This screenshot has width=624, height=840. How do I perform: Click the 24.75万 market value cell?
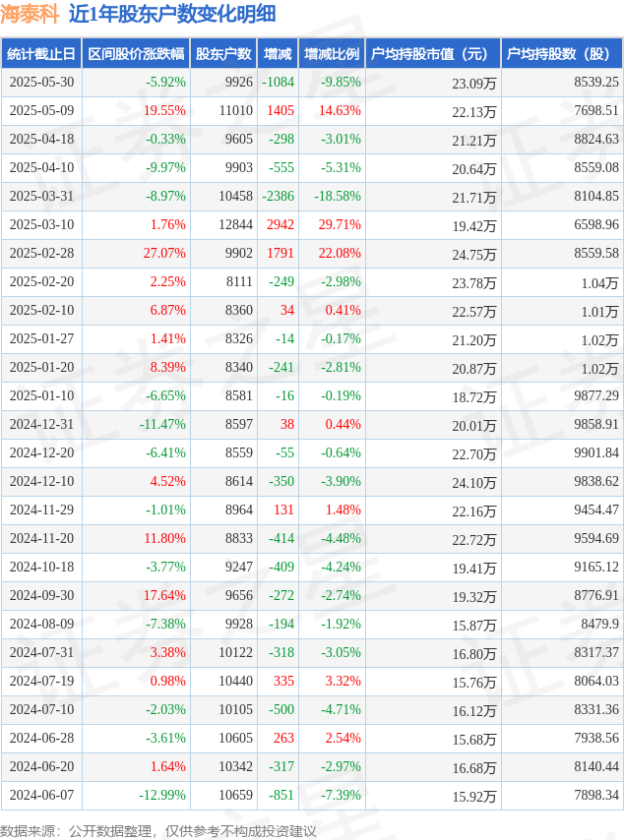click(473, 254)
